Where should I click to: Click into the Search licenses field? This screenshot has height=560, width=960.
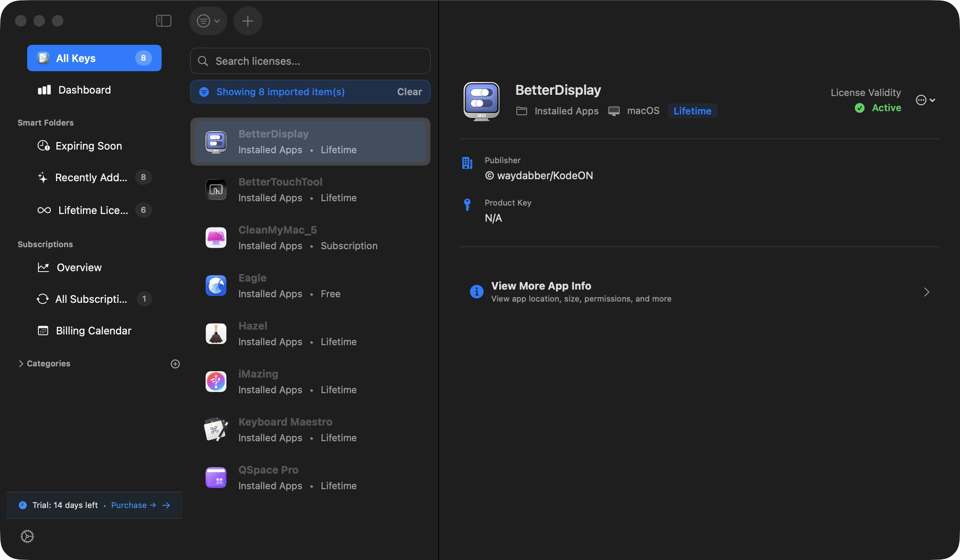click(x=310, y=61)
